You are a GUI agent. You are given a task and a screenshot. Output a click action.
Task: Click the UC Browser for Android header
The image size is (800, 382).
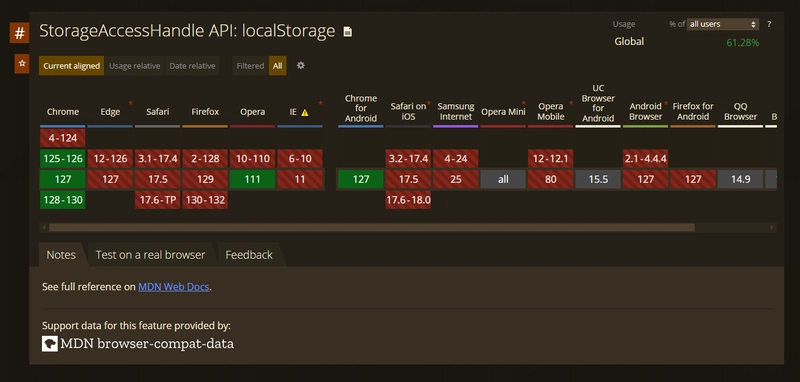point(598,103)
